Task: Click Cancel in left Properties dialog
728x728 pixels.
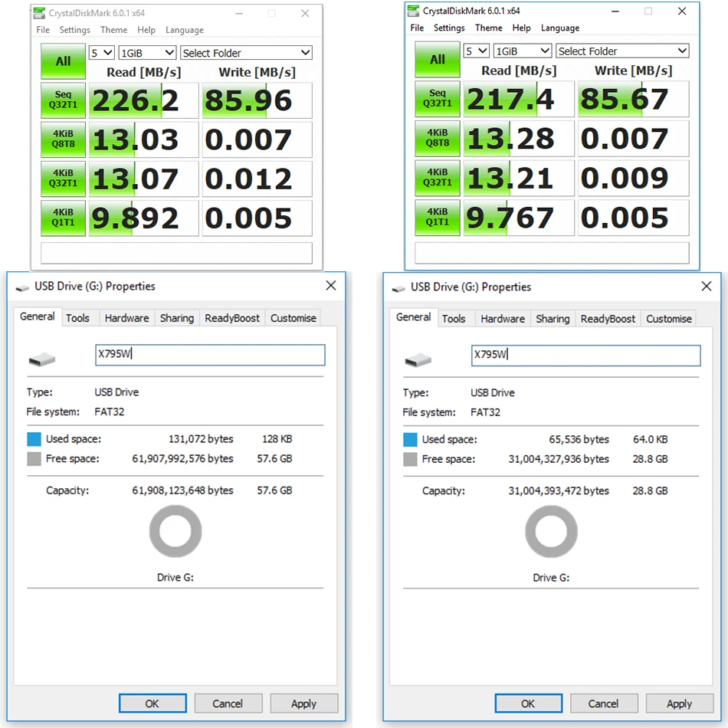Action: [x=228, y=703]
